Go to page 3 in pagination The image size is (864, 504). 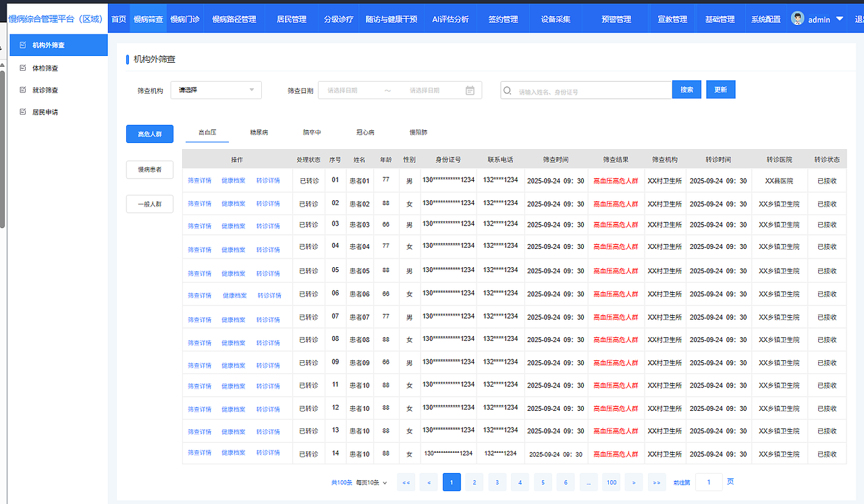click(497, 482)
